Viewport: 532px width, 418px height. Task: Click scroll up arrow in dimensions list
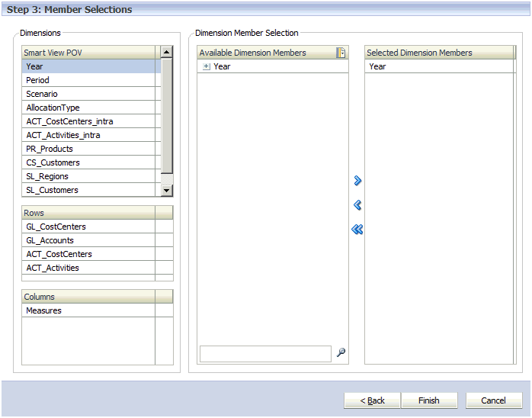(166, 52)
